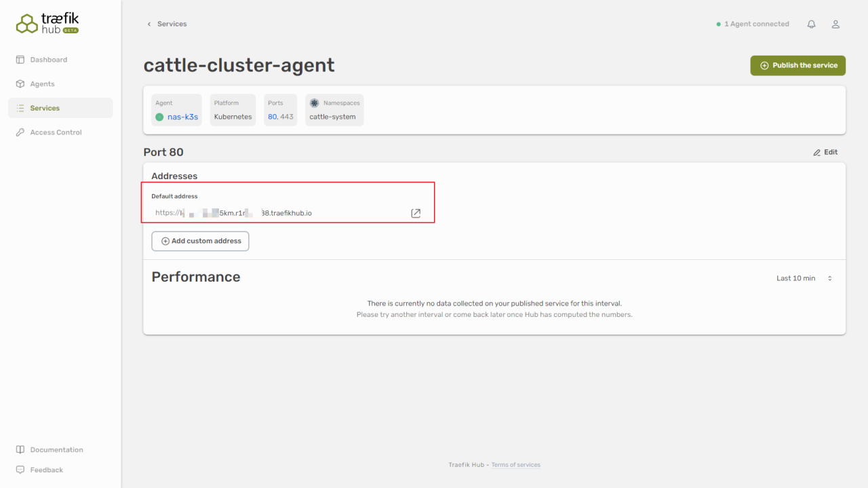Screen dimensions: 868x488
Task: Edit the Port 80 settings
Action: click(x=825, y=152)
